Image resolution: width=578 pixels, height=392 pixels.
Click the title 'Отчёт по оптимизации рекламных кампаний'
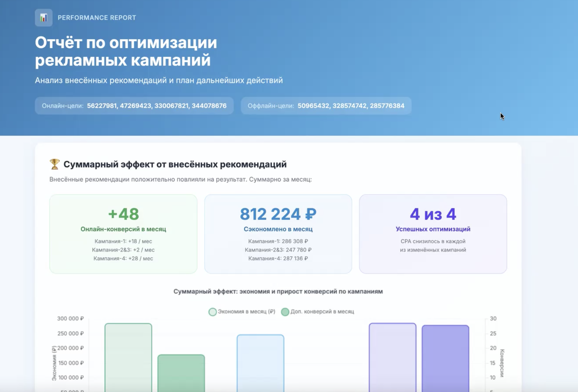coord(126,51)
